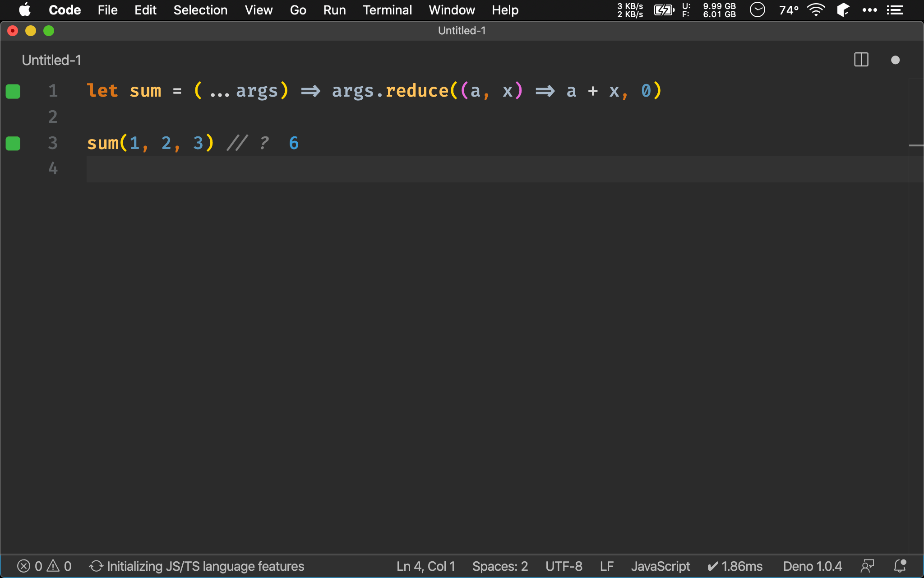The image size is (924, 578).
Task: Click Ln 4, Col 1 go-to-line
Action: pos(425,566)
